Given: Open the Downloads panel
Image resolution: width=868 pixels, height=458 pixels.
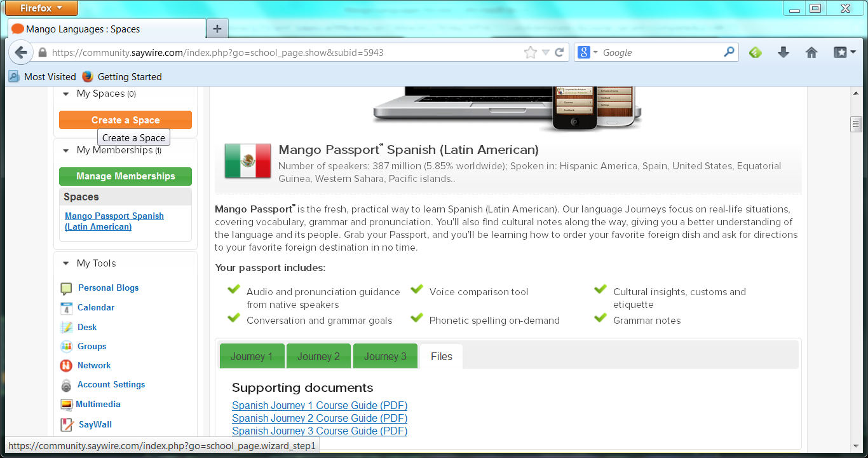Looking at the screenshot, I should 783,52.
